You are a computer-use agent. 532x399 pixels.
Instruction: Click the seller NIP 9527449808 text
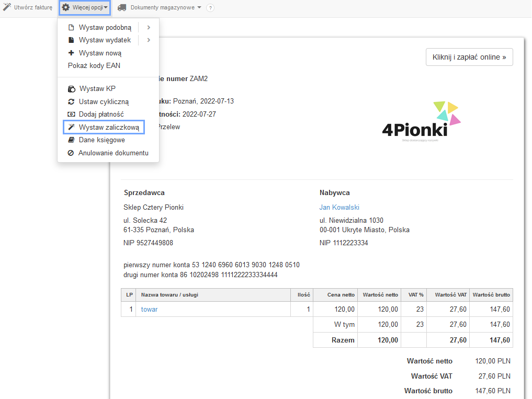148,243
